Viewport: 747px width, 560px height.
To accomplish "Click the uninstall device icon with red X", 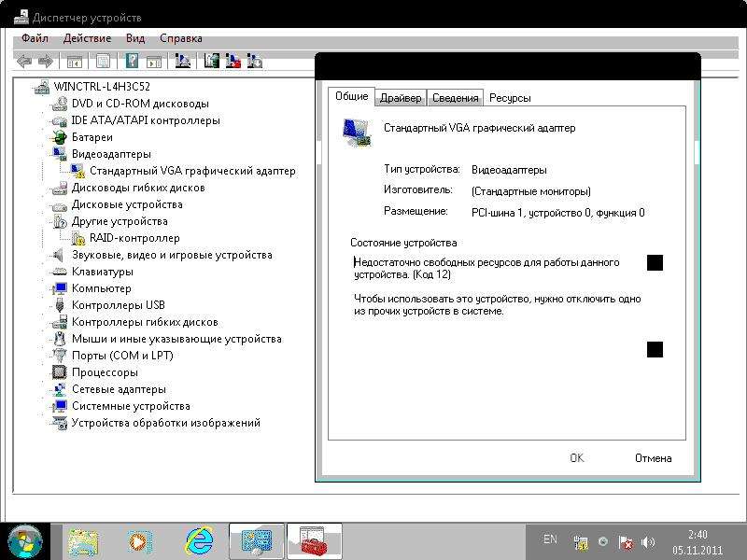I will 233,62.
